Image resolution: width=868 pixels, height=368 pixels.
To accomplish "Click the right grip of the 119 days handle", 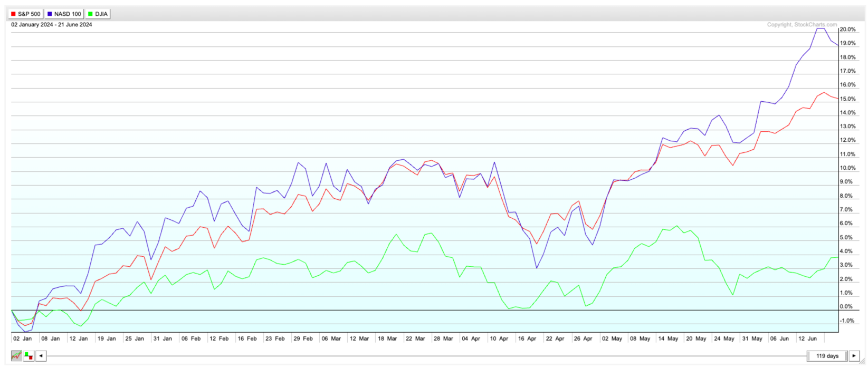I will [845, 356].
